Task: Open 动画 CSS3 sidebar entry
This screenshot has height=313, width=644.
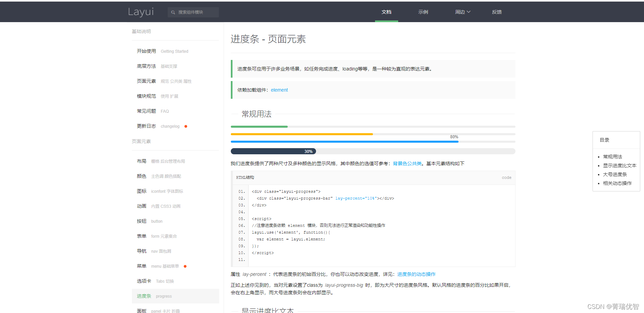Action: 175,206
